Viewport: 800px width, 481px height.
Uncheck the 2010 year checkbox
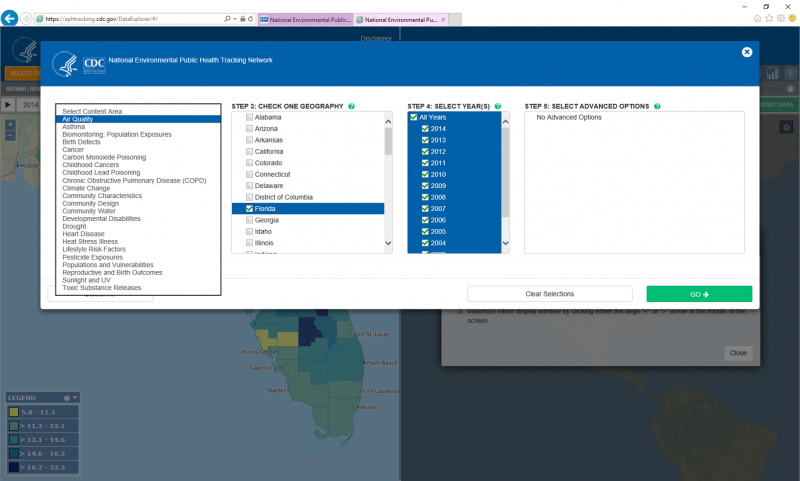(425, 174)
